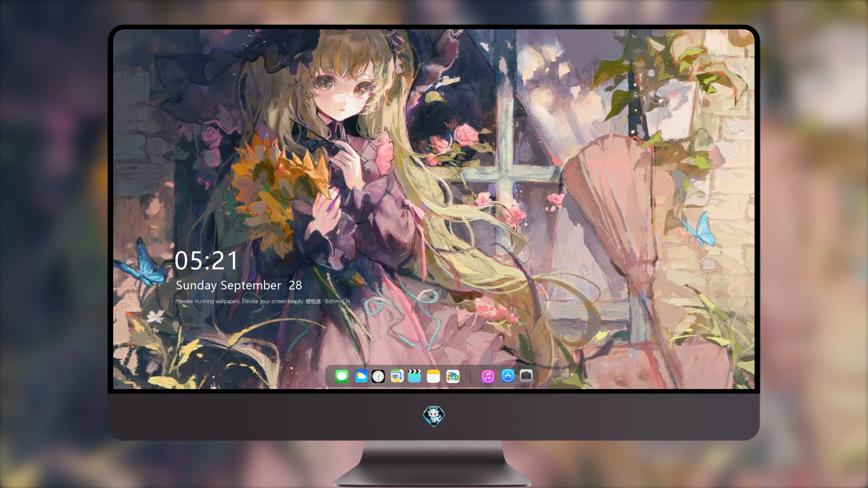Click the "Preview stunning wallpapers" tagline
This screenshot has width=868, height=488.
[262, 301]
